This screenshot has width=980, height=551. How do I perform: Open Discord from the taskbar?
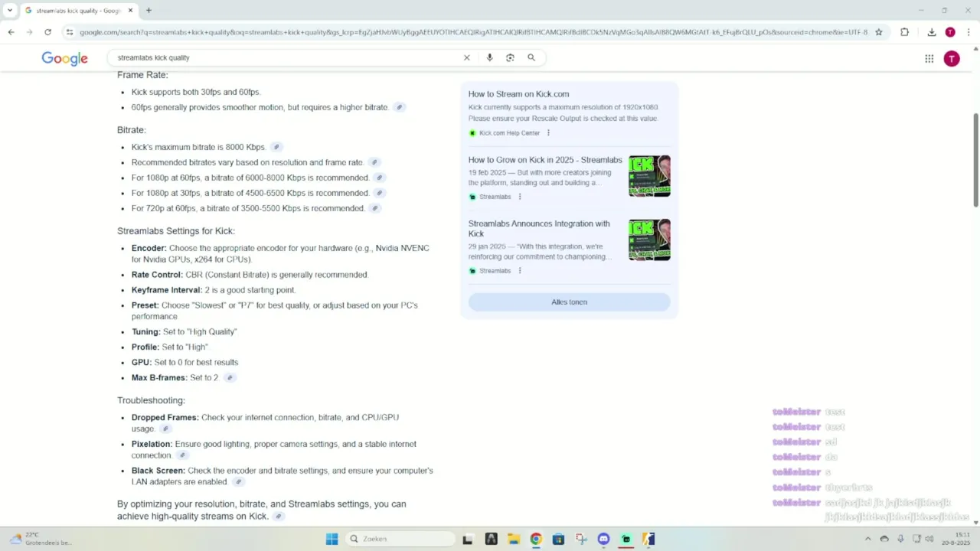[x=603, y=539]
